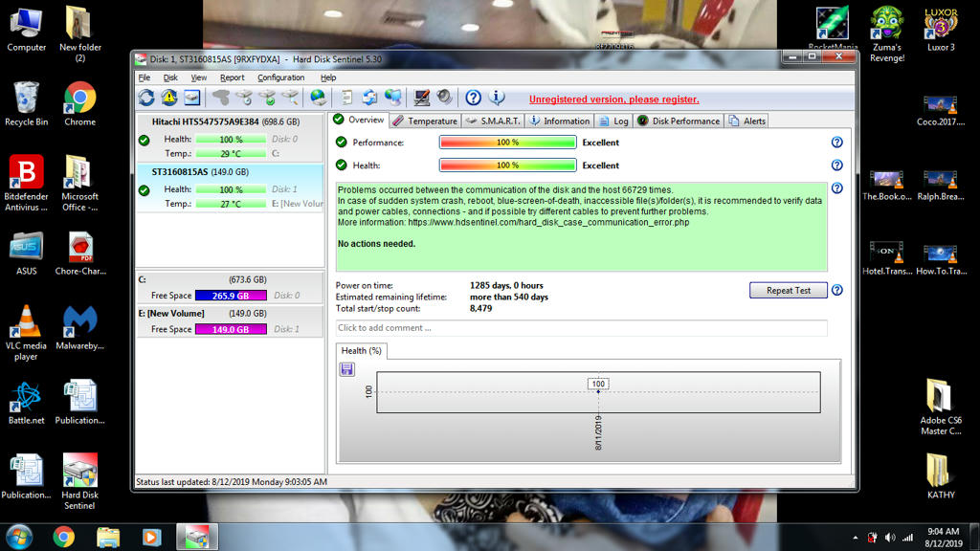Screen dimensions: 980x551
Task: Click the help icon beside Health row
Action: point(836,165)
